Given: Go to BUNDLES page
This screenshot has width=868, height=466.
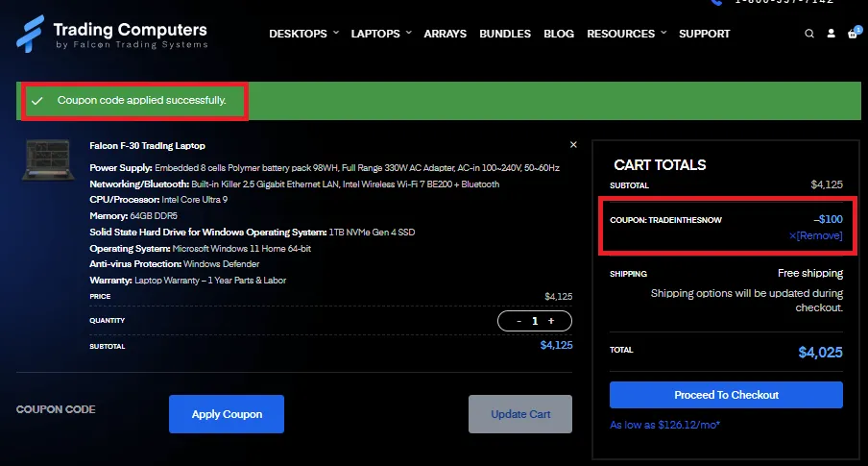Looking at the screenshot, I should [505, 34].
